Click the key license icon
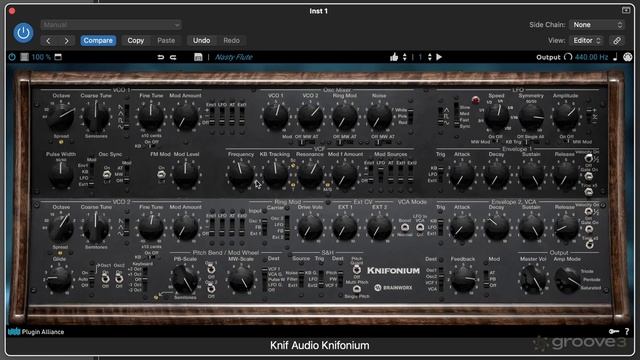 (x=613, y=331)
